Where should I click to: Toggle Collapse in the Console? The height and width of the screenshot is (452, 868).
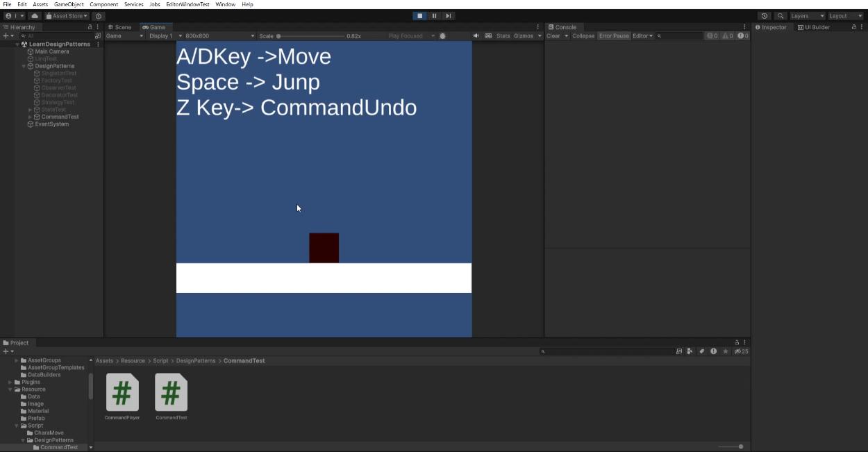[x=583, y=36]
